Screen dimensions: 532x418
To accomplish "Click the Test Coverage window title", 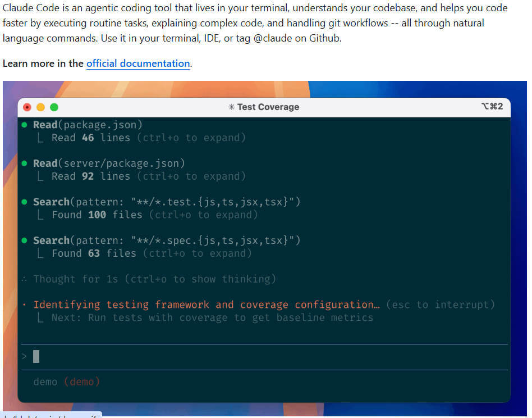I will pos(268,107).
